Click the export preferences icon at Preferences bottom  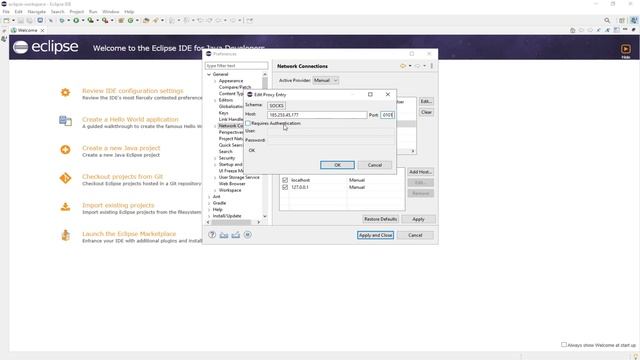click(x=236, y=235)
